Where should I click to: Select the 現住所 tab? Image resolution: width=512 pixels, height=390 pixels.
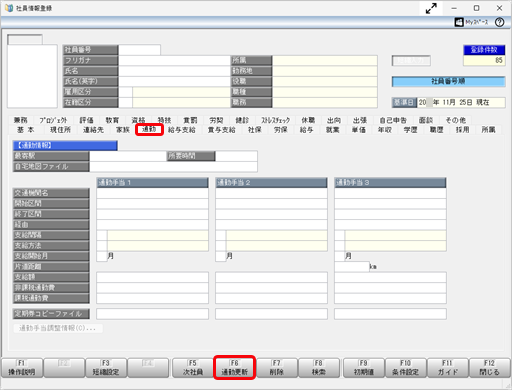coord(60,130)
